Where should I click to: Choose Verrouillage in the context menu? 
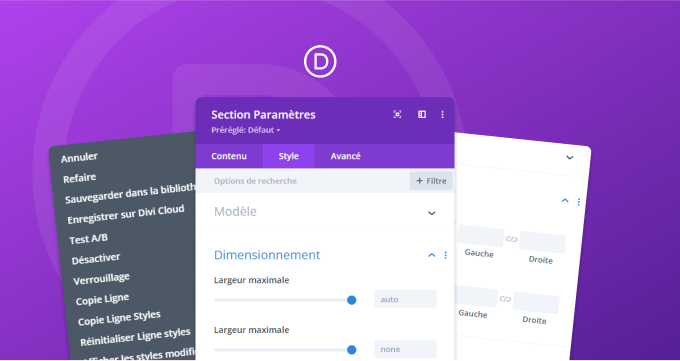pyautogui.click(x=101, y=279)
